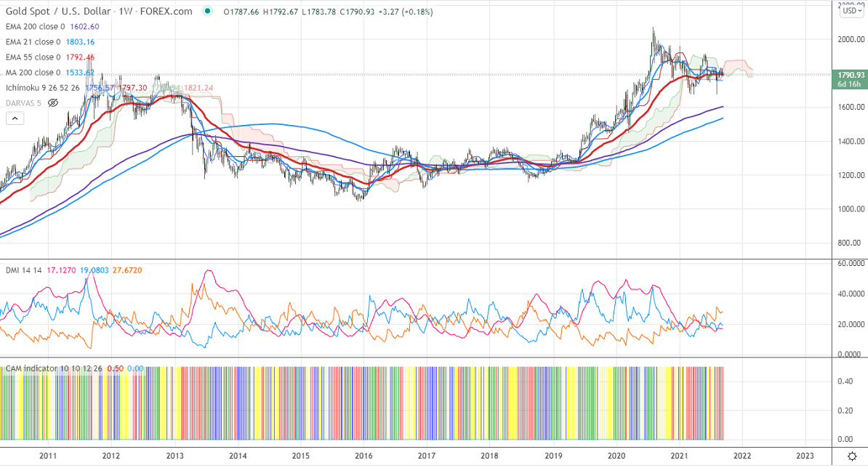Image resolution: width=868 pixels, height=468 pixels.
Task: Click the 2021 time axis label
Action: tap(679, 456)
